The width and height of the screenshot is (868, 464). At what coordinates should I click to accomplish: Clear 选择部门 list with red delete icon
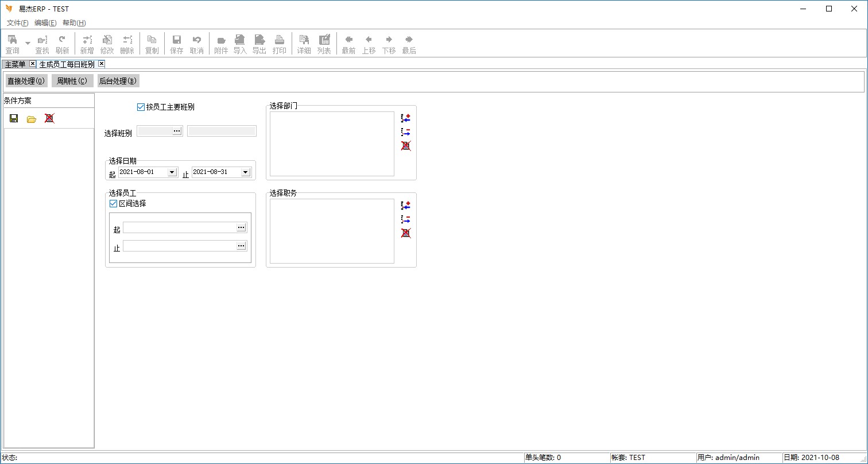tap(406, 146)
